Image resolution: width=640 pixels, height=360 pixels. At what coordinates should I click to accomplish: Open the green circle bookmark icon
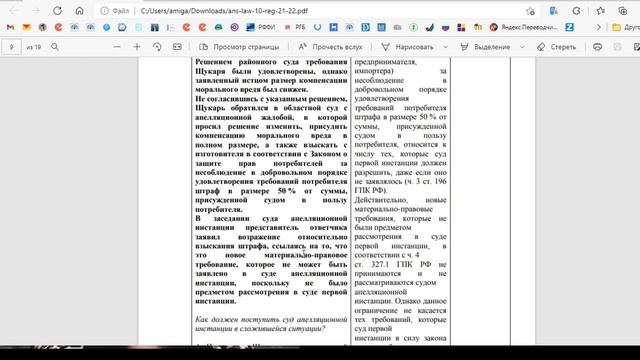click(x=413, y=27)
